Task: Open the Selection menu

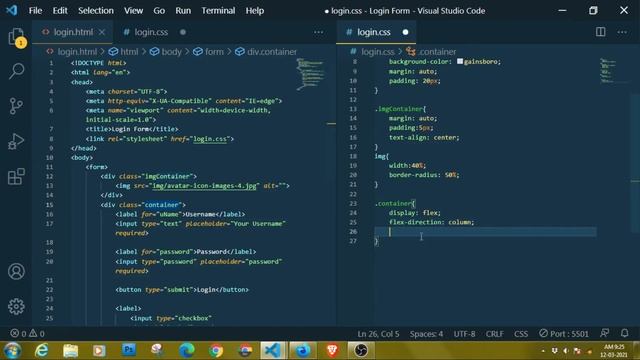Action: point(96,11)
